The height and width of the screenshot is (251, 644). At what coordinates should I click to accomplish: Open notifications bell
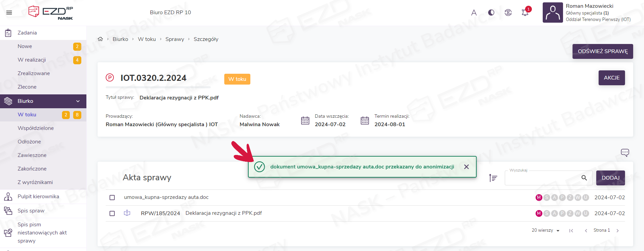point(525,13)
